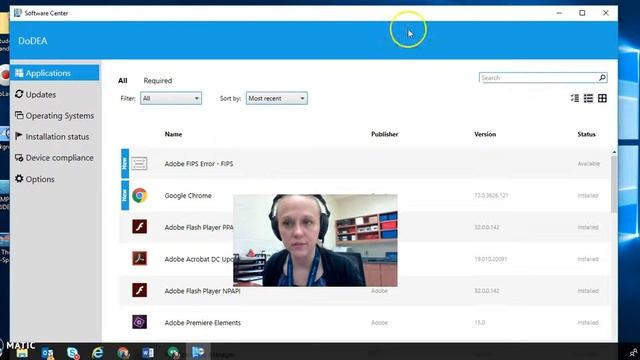Image resolution: width=640 pixels, height=360 pixels.
Task: Sort by the Status column header
Action: click(x=586, y=134)
